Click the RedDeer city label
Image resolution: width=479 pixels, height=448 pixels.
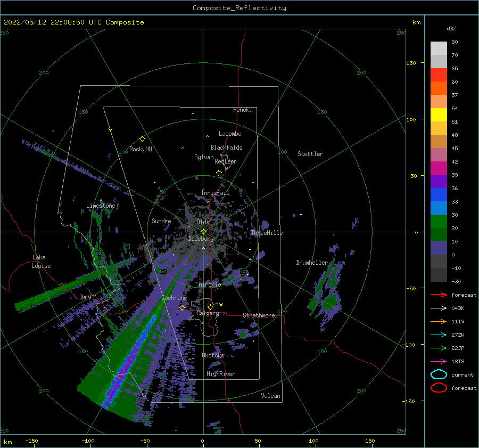coord(226,161)
